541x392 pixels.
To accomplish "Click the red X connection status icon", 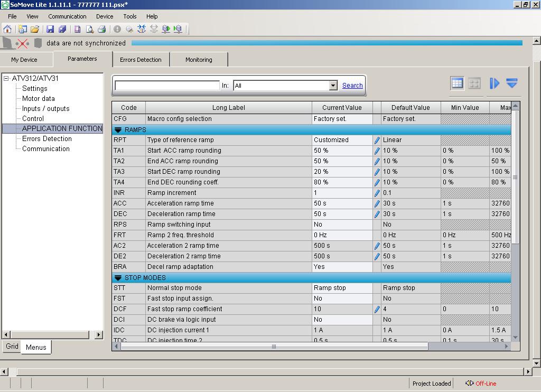I will [23, 43].
